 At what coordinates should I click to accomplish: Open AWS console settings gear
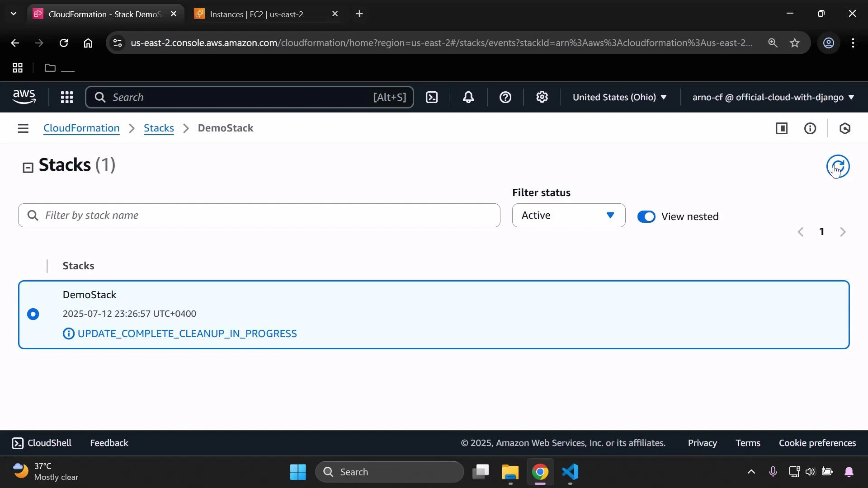click(542, 97)
